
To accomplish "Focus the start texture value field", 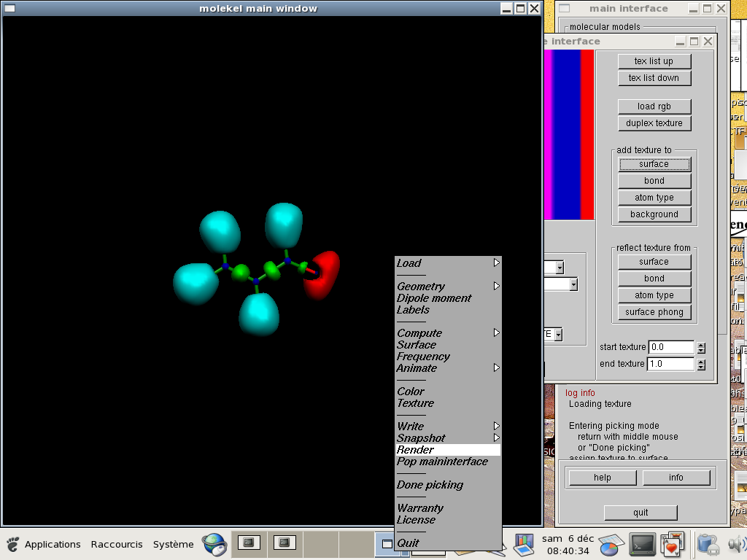I will click(671, 347).
